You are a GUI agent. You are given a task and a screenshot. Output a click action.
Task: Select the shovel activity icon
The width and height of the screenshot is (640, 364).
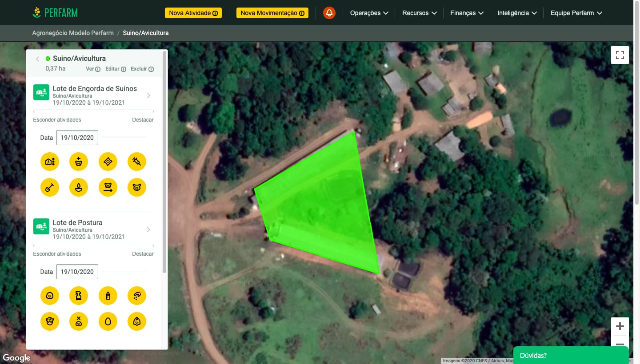pos(50,187)
